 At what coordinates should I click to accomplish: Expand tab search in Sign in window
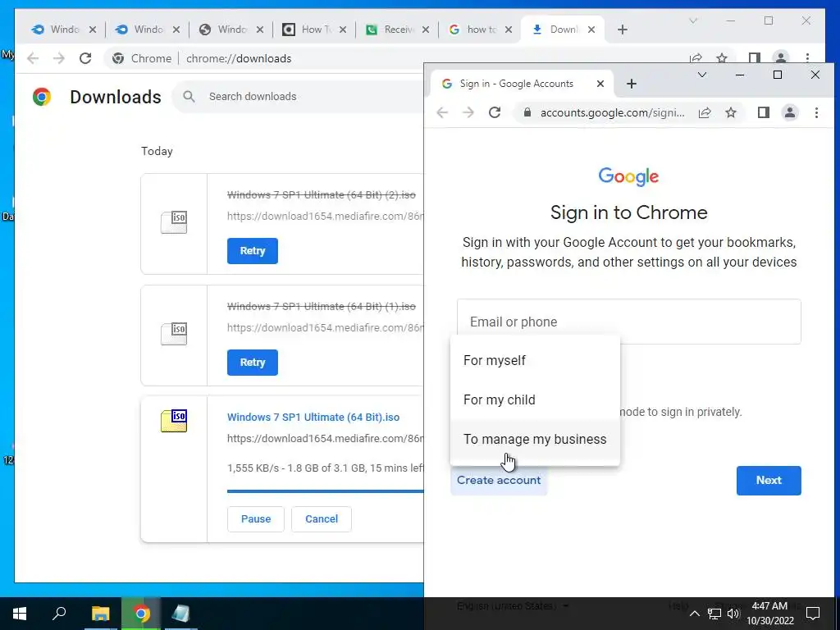pos(702,75)
